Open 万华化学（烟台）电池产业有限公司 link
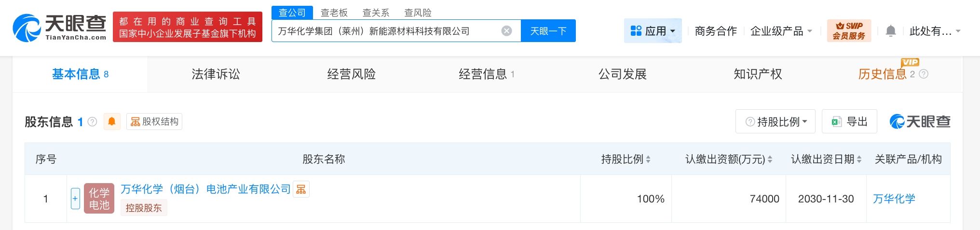 click(205, 189)
